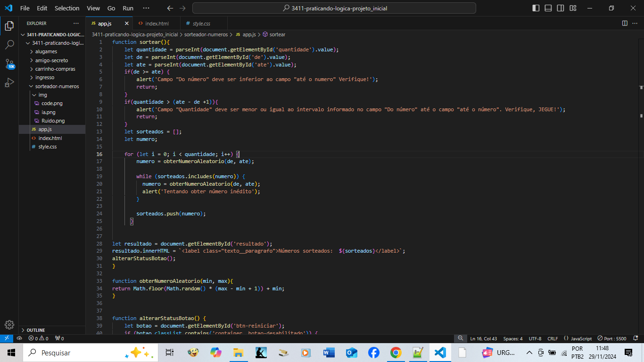Open Microsoft Word from the taskbar
The width and height of the screenshot is (644, 362).
(329, 353)
